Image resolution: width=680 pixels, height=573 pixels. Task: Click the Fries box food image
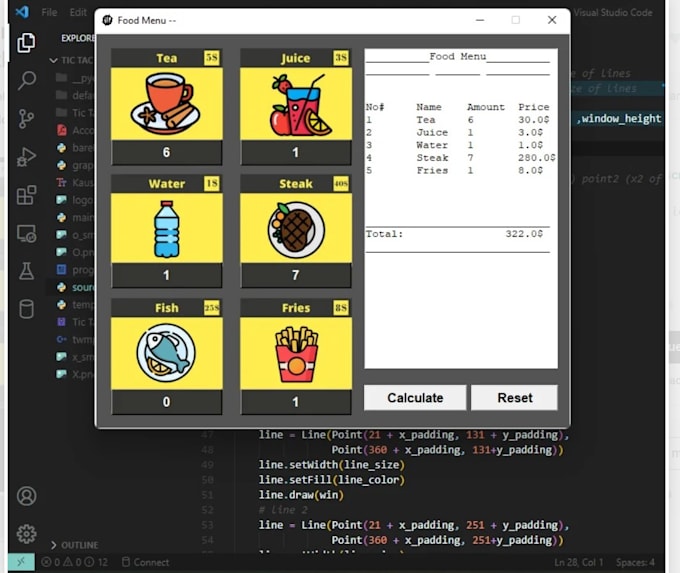click(x=296, y=353)
